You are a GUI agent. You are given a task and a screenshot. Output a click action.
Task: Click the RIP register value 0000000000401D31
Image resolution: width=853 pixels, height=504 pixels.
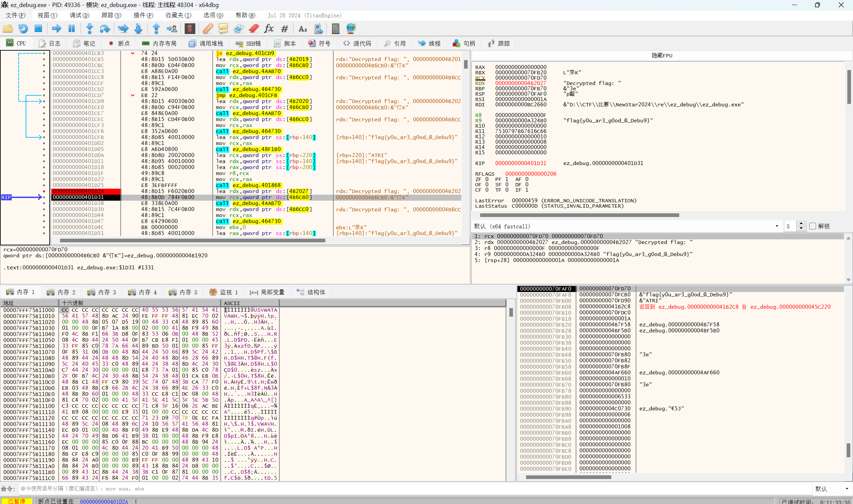(x=521, y=163)
